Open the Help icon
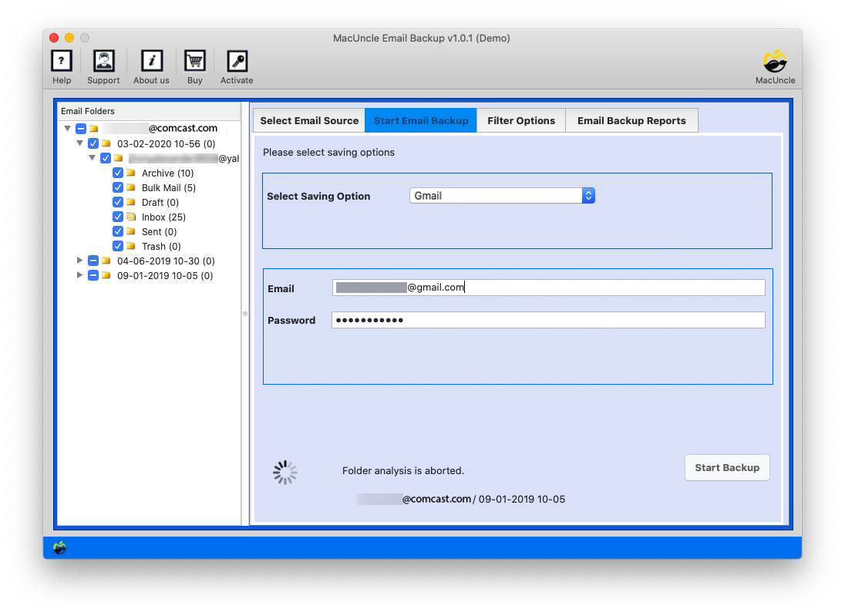Image resolution: width=845 pixels, height=616 pixels. (x=61, y=60)
